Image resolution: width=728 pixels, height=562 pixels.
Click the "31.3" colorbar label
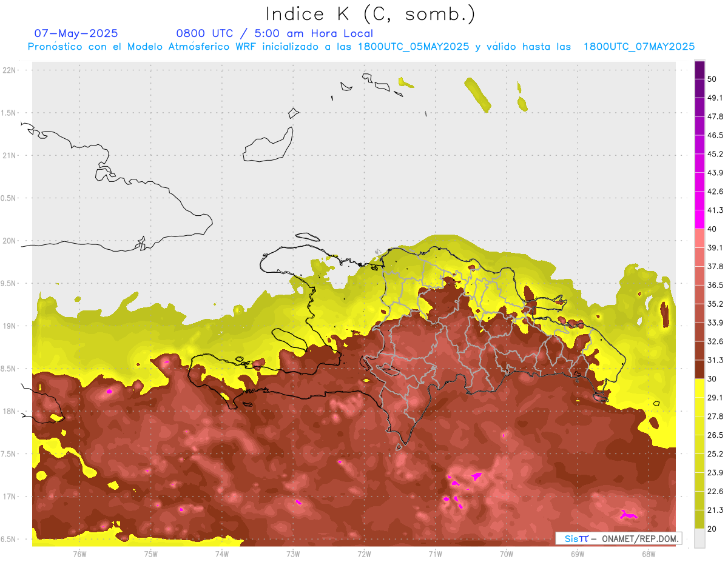tap(715, 360)
